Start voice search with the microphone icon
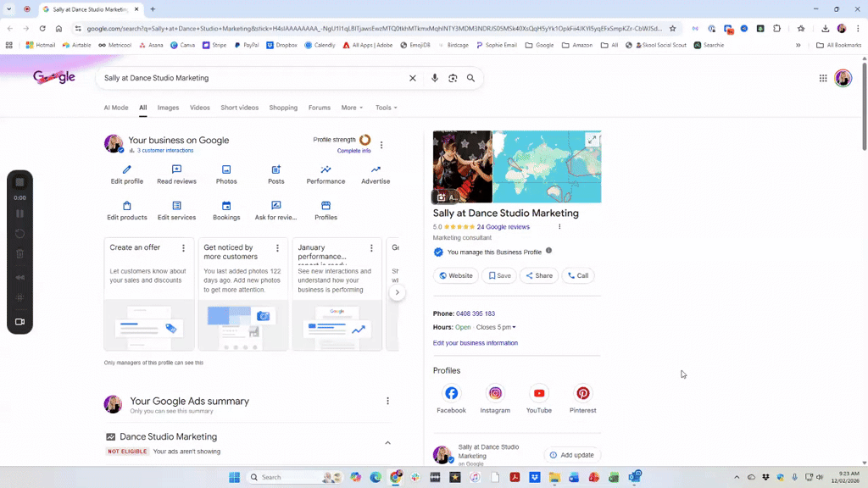This screenshot has width=868, height=488. click(434, 77)
